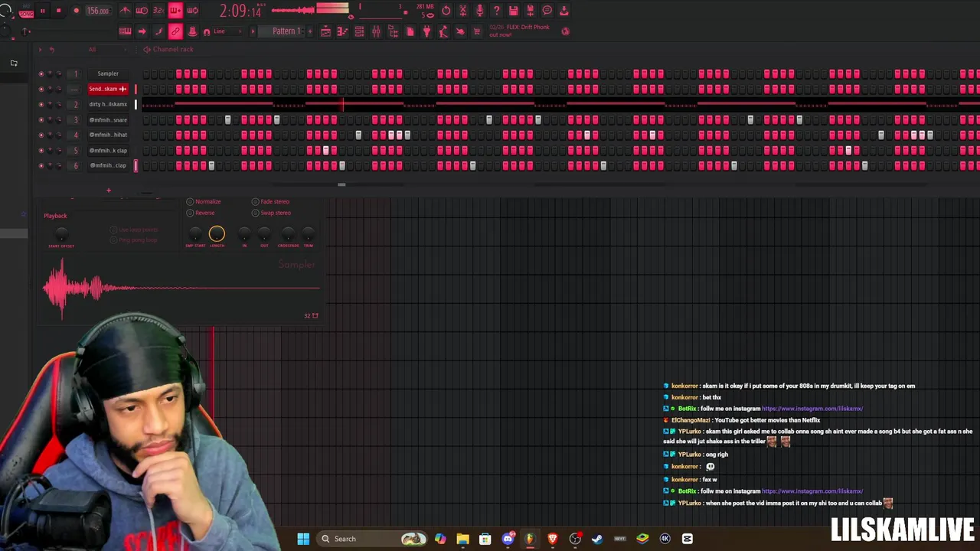Open the Channel rack view icon
This screenshot has width=980, height=551.
coord(359,31)
